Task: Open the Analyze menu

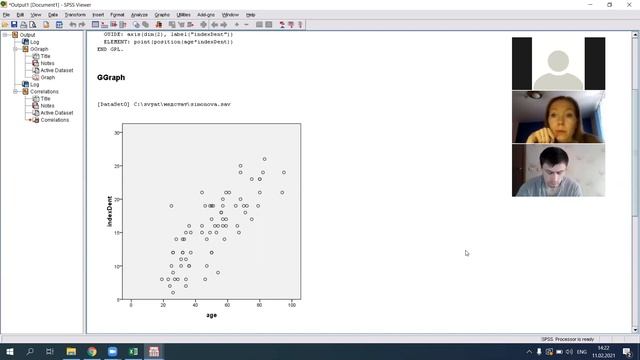Action: pos(139,15)
